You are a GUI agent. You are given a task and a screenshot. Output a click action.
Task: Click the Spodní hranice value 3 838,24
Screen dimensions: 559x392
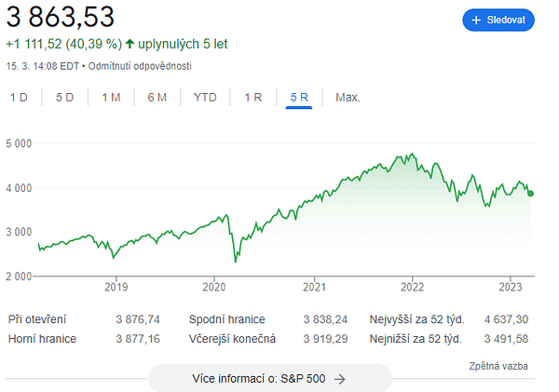(325, 319)
